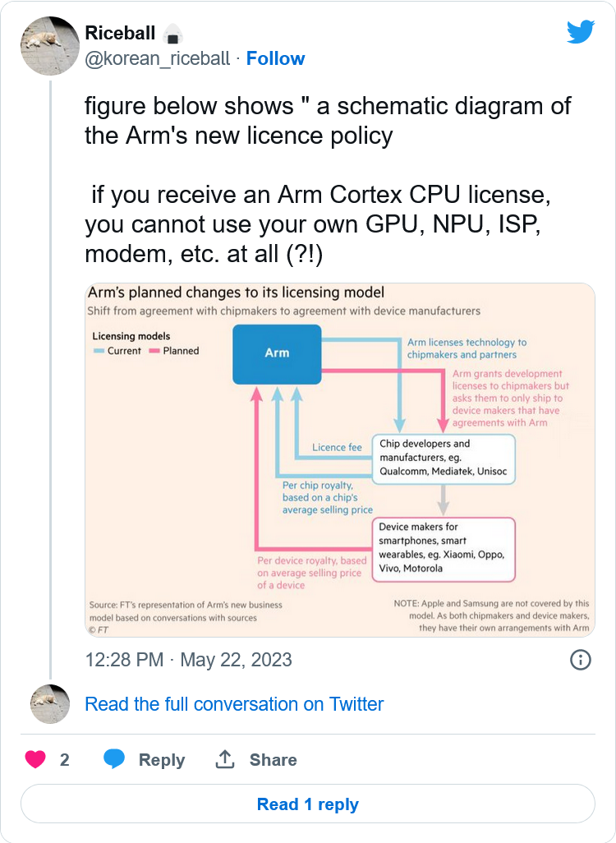The height and width of the screenshot is (843, 616).
Task: Click the Reply text label
Action: pyautogui.click(x=161, y=760)
